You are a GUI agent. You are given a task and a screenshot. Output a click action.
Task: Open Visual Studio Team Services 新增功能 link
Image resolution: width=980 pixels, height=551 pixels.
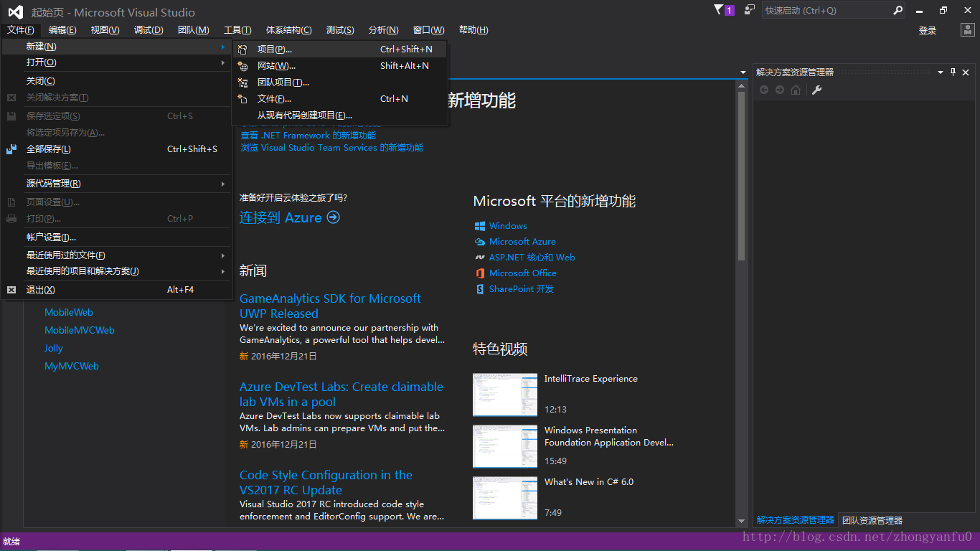pos(332,148)
